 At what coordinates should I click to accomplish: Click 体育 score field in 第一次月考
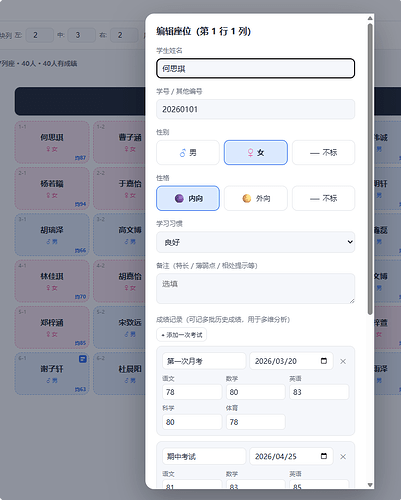(x=256, y=422)
